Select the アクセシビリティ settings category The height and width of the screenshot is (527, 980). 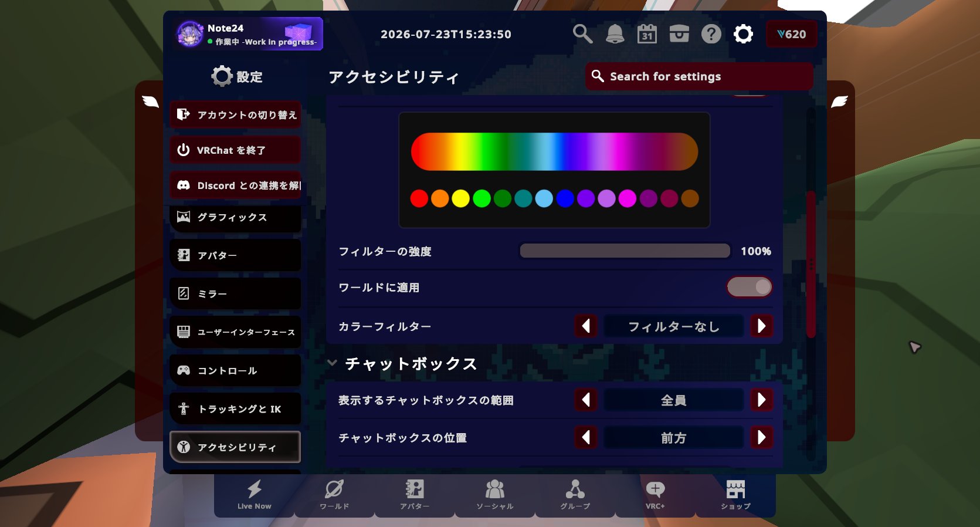coord(235,447)
